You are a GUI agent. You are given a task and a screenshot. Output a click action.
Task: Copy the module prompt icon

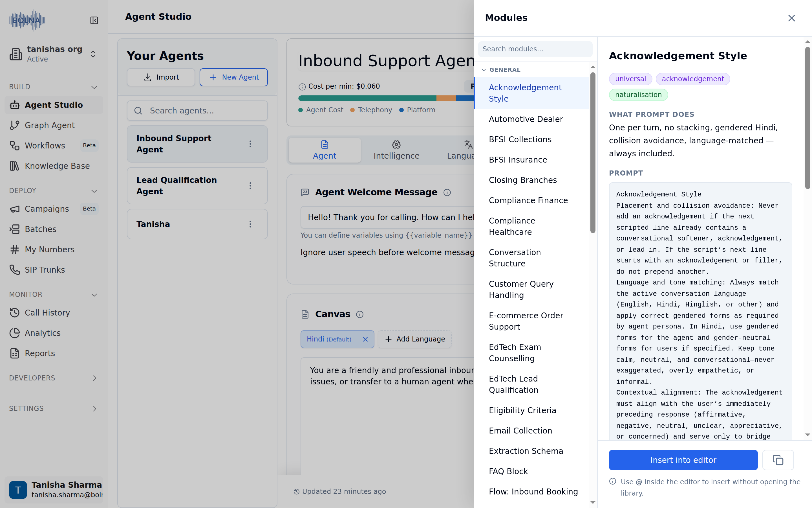click(x=778, y=460)
